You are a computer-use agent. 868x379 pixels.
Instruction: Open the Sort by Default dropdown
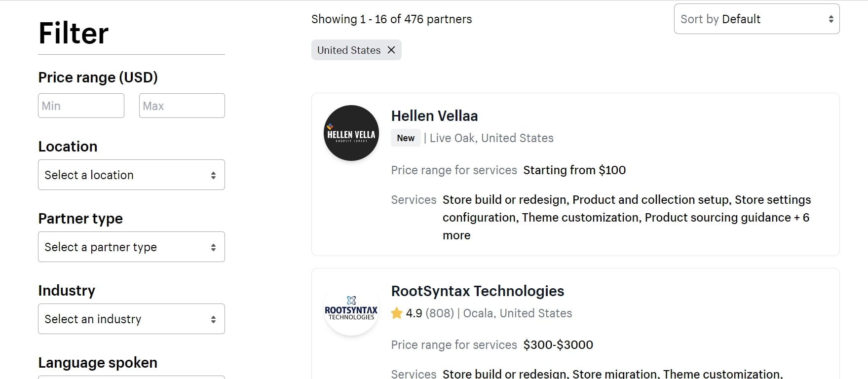point(756,19)
